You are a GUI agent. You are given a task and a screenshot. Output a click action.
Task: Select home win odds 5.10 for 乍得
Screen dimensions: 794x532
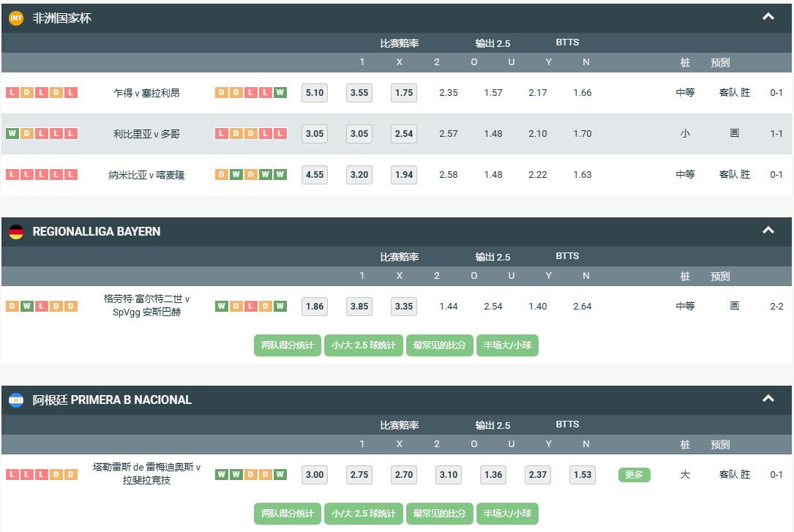coord(315,93)
